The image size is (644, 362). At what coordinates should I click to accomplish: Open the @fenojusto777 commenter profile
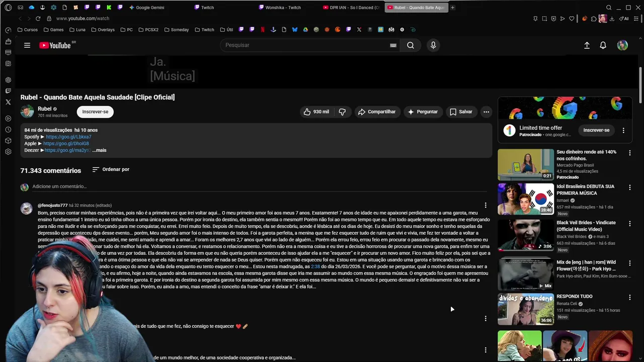tap(52, 205)
